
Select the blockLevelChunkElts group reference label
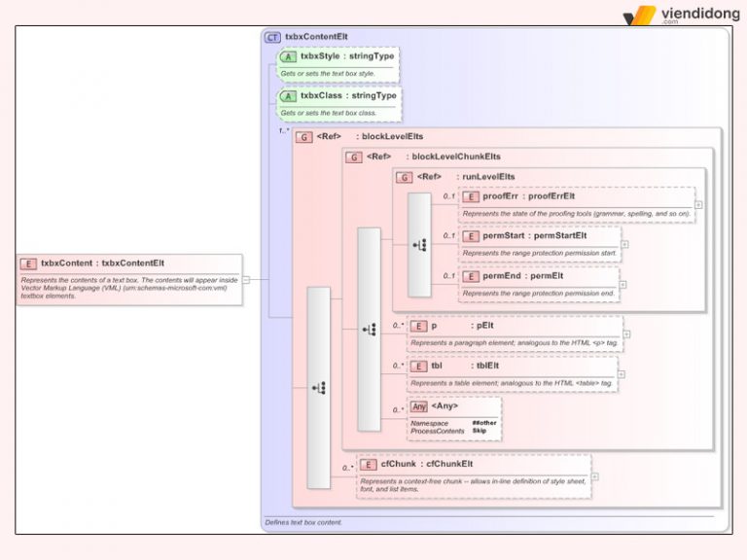pyautogui.click(x=456, y=157)
